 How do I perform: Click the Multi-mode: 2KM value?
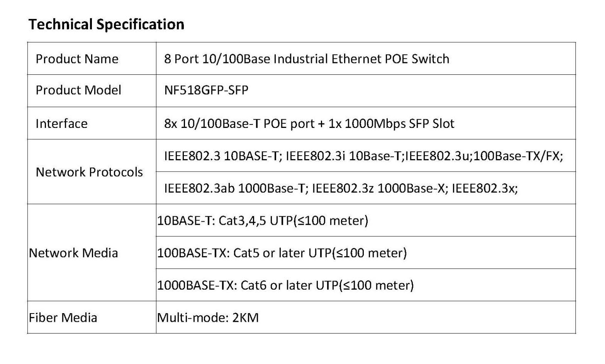tap(208, 317)
